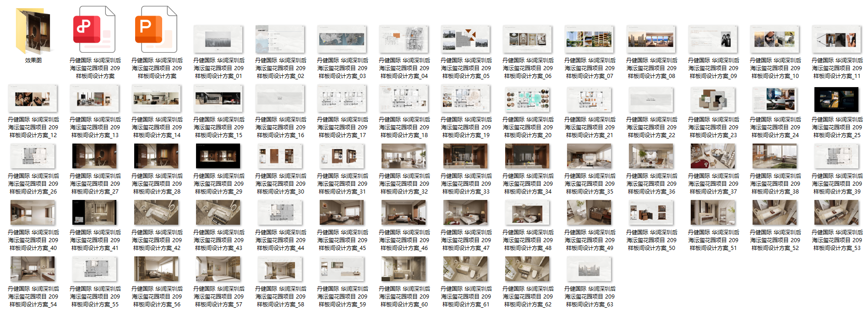868x316 pixels.
Task: Select the thumbnail ending in _12
Action: coord(33,99)
